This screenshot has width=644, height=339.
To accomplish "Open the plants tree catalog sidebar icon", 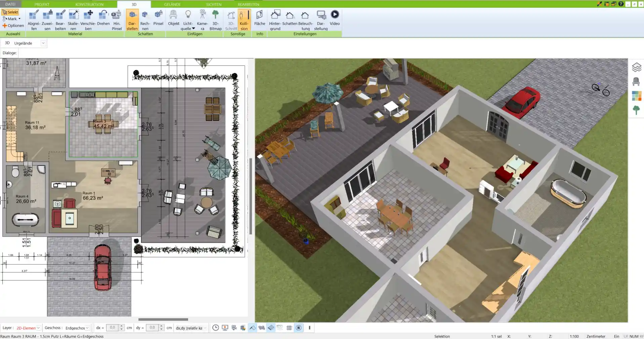I will (x=636, y=110).
